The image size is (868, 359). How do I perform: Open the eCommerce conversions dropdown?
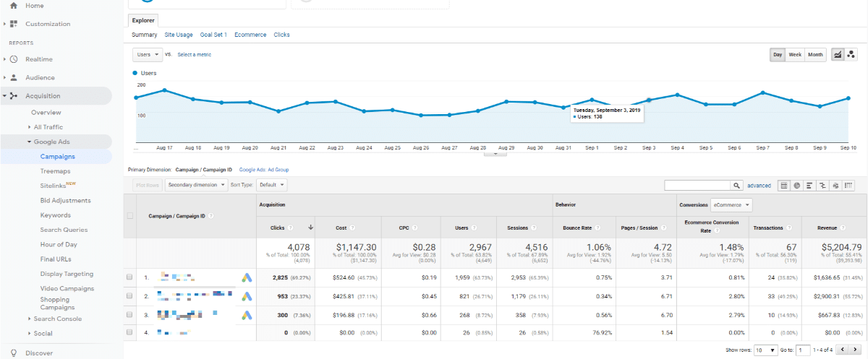pyautogui.click(x=731, y=205)
